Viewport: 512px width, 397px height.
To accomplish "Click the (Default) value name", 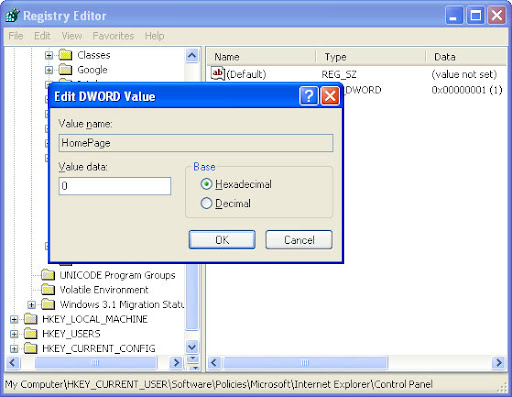I will pos(246,74).
